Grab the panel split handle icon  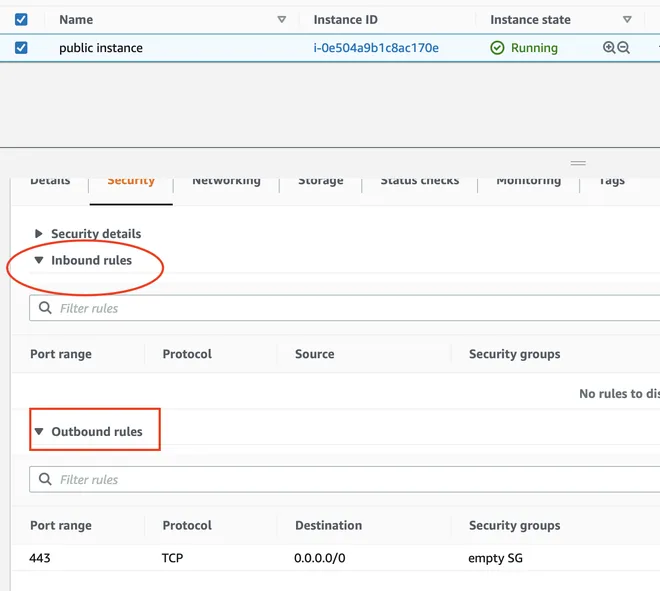click(578, 163)
